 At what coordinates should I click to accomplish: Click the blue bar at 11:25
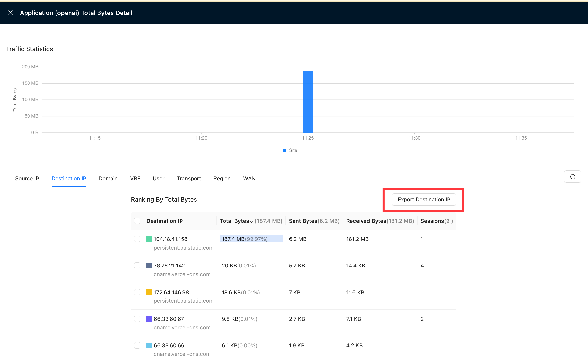coord(308,102)
